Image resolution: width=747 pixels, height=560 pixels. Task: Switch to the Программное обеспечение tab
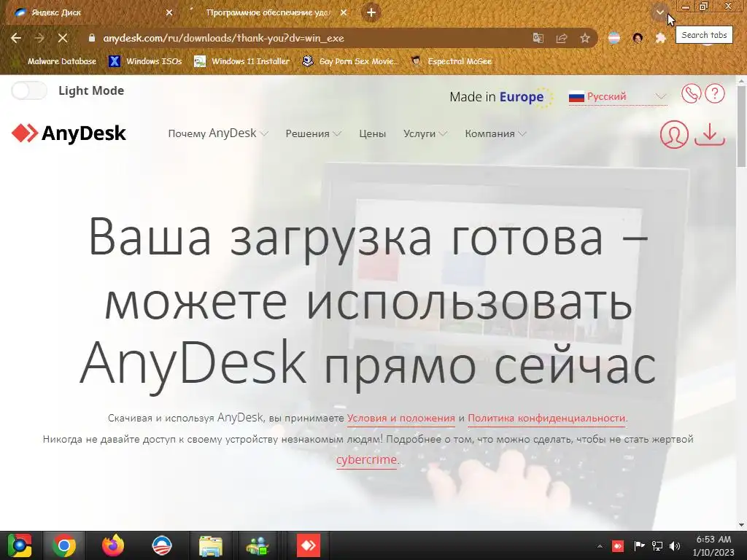[x=268, y=12]
